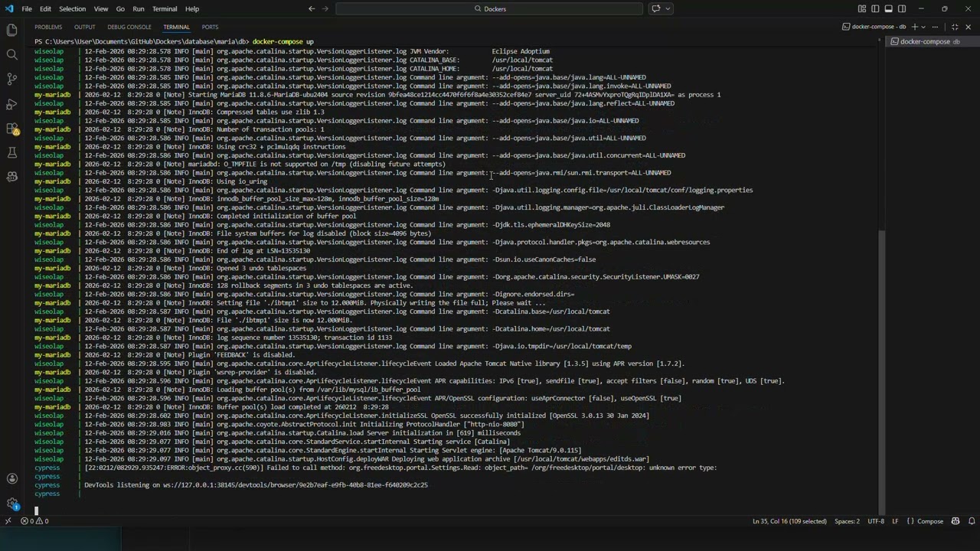Change file encoding UTF-8
The width and height of the screenshot is (980, 551).
click(876, 521)
